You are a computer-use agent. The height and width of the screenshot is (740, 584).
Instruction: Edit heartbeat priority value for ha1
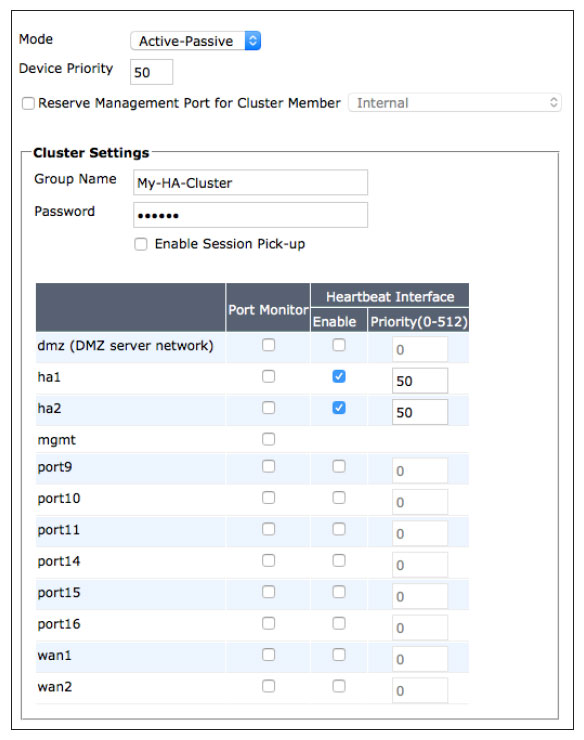(x=420, y=381)
